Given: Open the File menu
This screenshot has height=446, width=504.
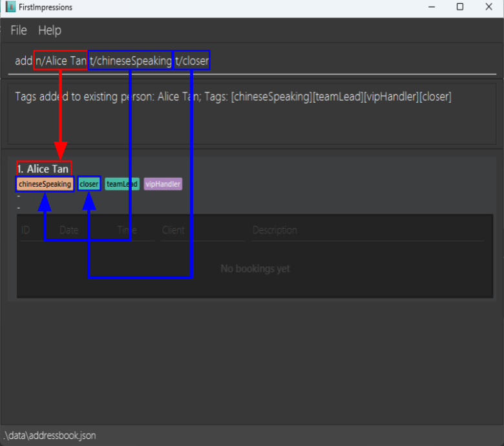Looking at the screenshot, I should [x=19, y=30].
